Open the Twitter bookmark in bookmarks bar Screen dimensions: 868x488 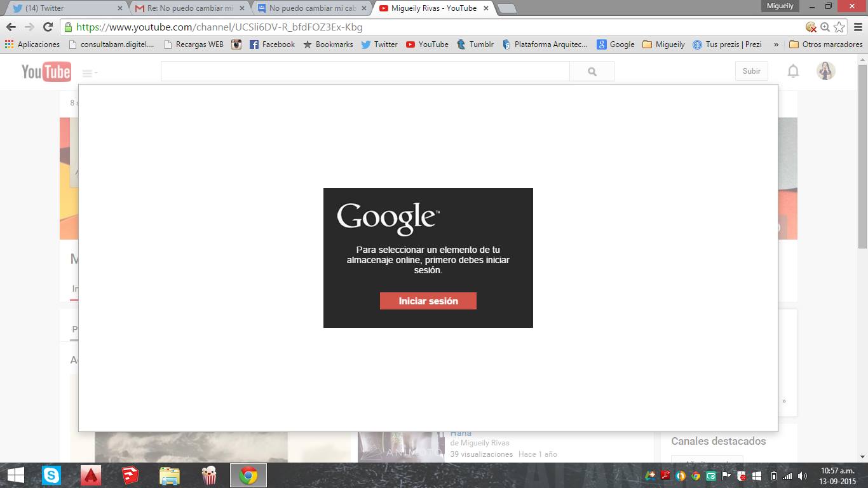tap(379, 44)
